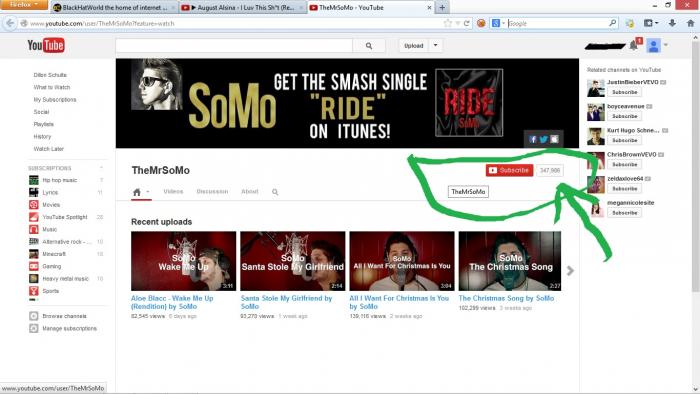Open Santa Stole My Girlfriend video title

click(x=286, y=302)
